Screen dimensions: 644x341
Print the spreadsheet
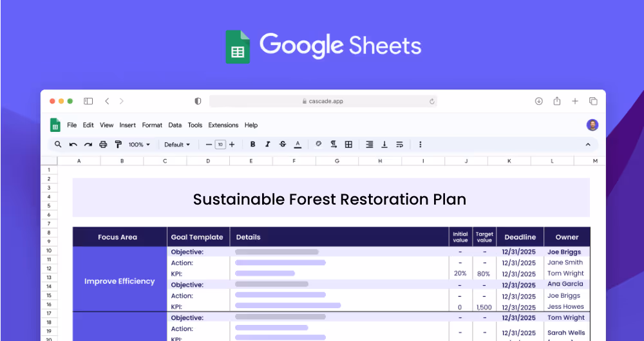point(103,145)
